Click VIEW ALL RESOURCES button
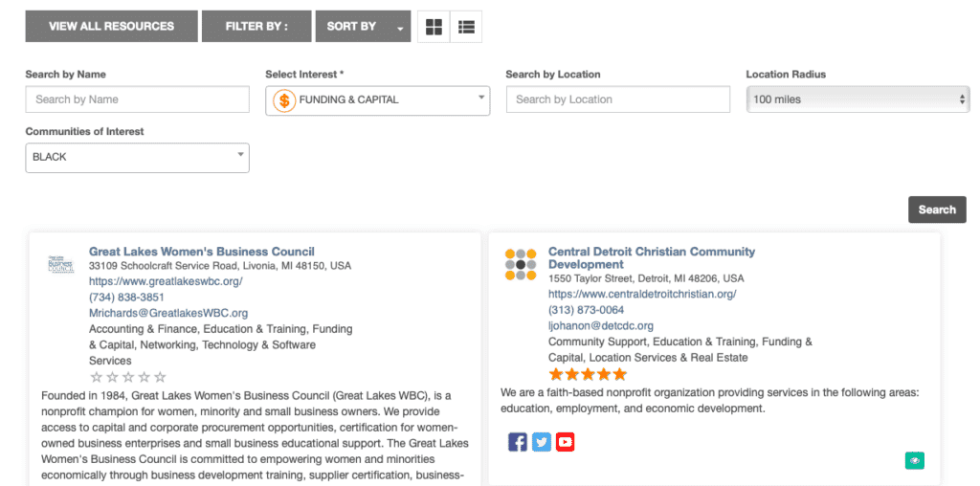Image resolution: width=980 pixels, height=486 pixels. click(111, 26)
